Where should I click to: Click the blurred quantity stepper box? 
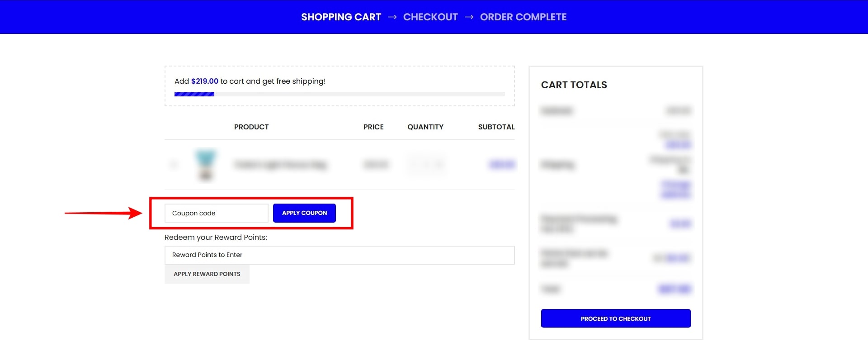click(425, 164)
